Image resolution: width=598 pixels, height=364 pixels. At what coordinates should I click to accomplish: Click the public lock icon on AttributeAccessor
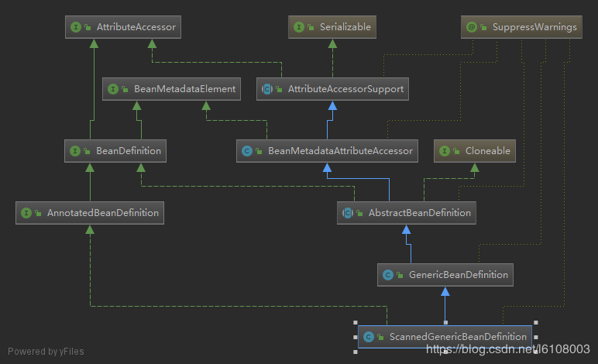(88, 27)
